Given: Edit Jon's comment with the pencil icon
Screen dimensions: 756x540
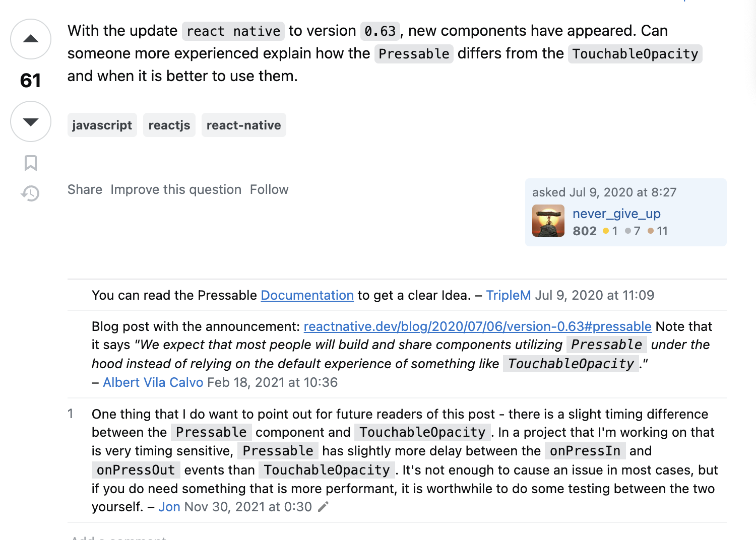Looking at the screenshot, I should pyautogui.click(x=323, y=507).
